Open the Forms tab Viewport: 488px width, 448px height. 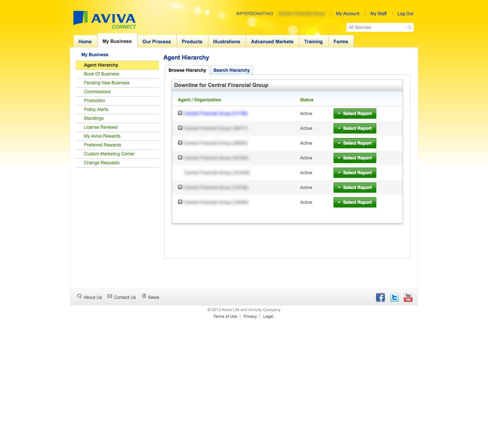click(x=341, y=41)
